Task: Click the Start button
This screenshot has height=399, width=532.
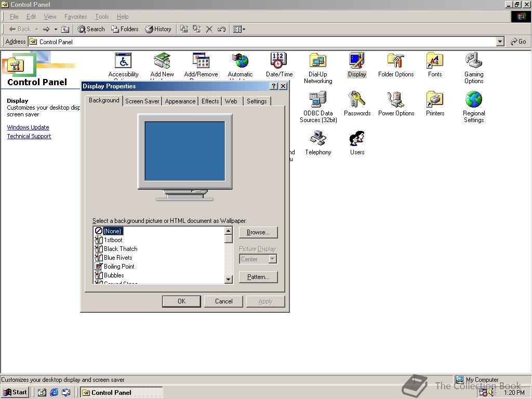Action: coord(15,392)
